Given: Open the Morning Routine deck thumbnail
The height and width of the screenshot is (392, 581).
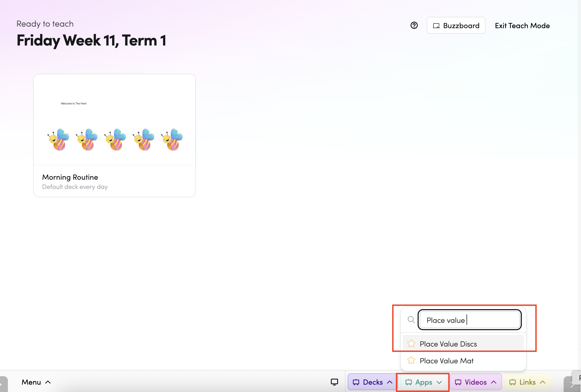Looking at the screenshot, I should 114,120.
